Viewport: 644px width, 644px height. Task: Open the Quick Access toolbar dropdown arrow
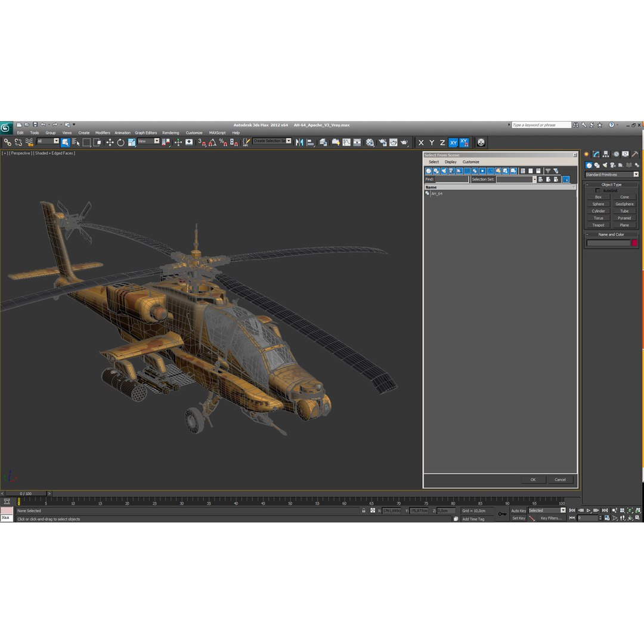point(74,125)
